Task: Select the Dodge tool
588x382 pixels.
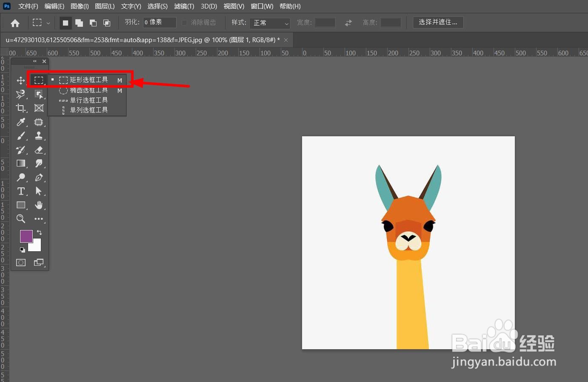Action: [20, 177]
